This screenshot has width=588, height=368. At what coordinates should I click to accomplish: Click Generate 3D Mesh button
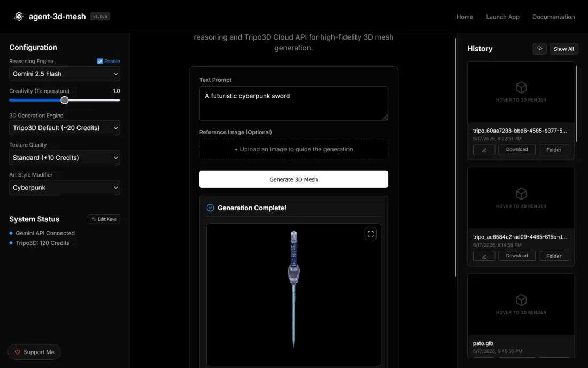(293, 179)
